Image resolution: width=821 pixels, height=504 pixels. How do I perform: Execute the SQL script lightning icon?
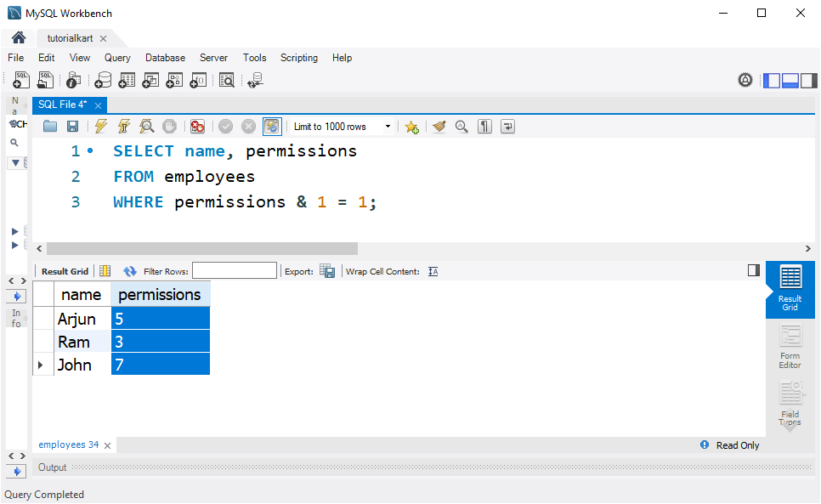tap(100, 126)
